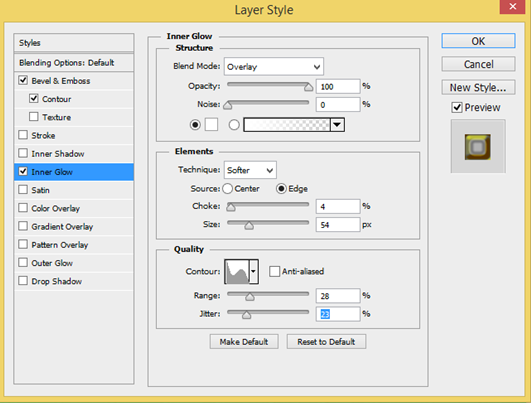Enable the Drop Shadow effect checkbox

pos(23,281)
